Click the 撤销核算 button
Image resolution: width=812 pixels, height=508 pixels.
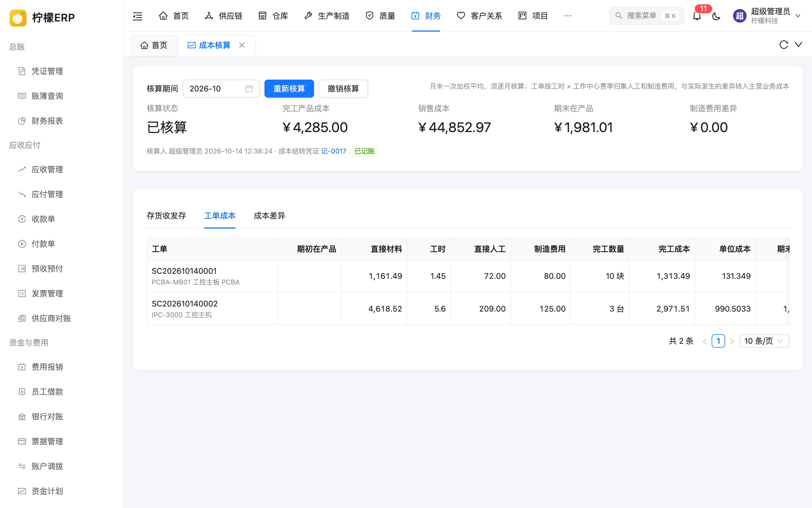pos(343,89)
